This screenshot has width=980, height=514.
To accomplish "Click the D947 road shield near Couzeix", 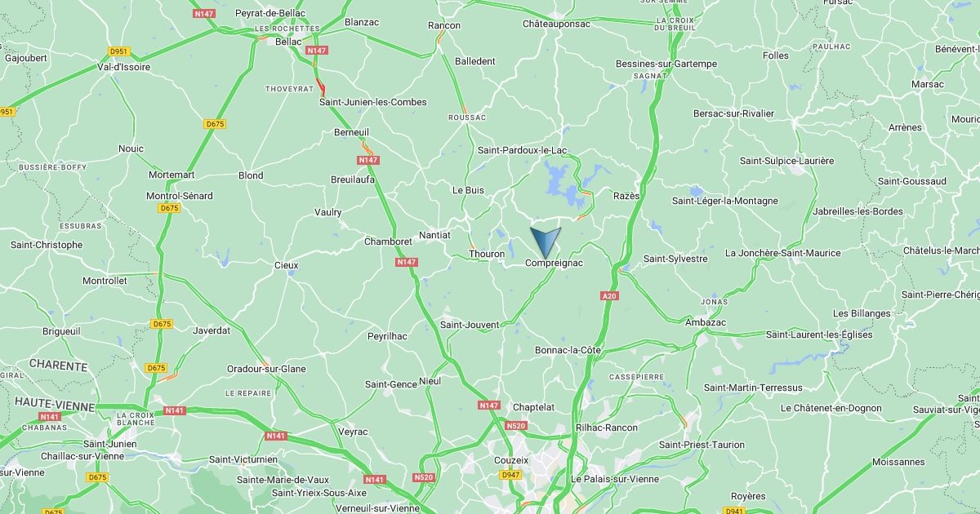I will coord(510,475).
